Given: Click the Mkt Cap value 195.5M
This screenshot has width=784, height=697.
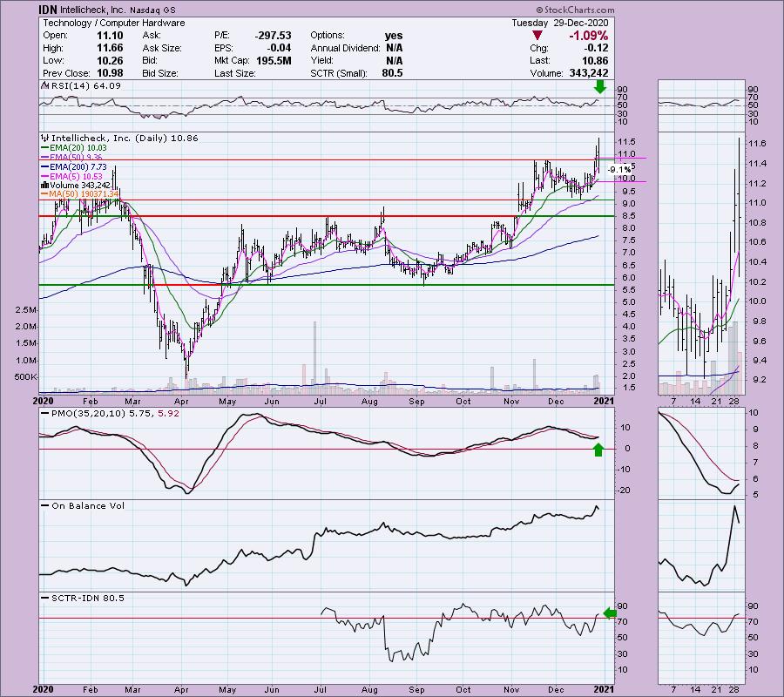Looking at the screenshot, I should (x=273, y=60).
